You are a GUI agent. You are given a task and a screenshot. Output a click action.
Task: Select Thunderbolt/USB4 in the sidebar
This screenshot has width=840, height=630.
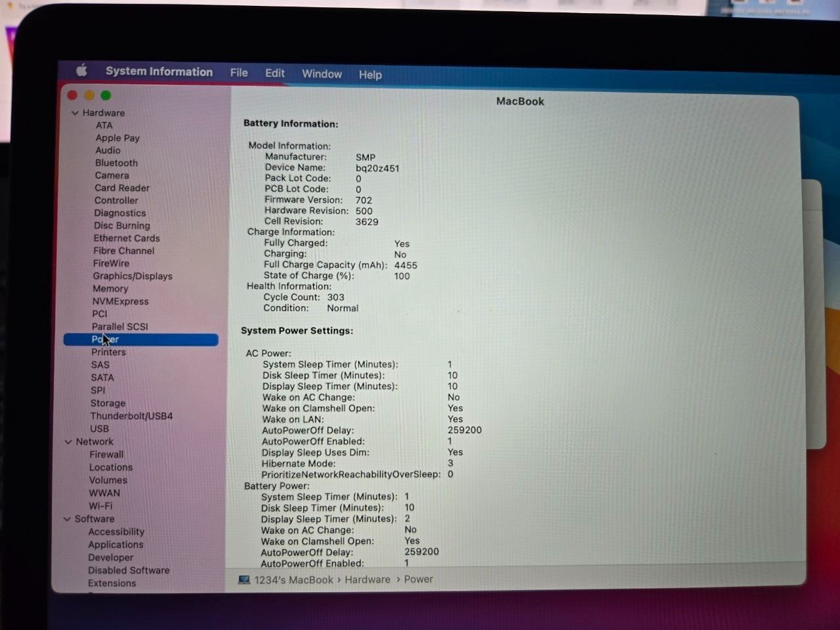(131, 416)
